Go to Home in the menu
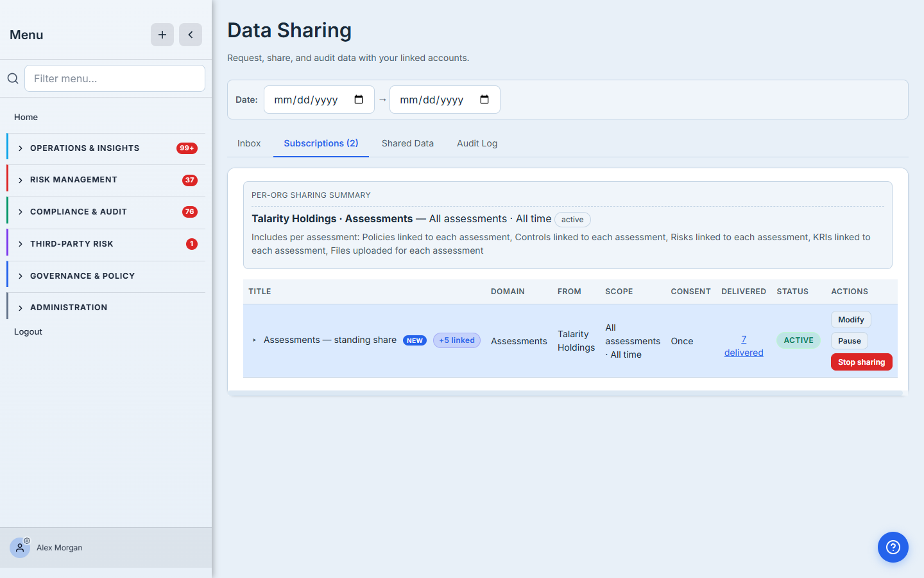 coord(26,117)
